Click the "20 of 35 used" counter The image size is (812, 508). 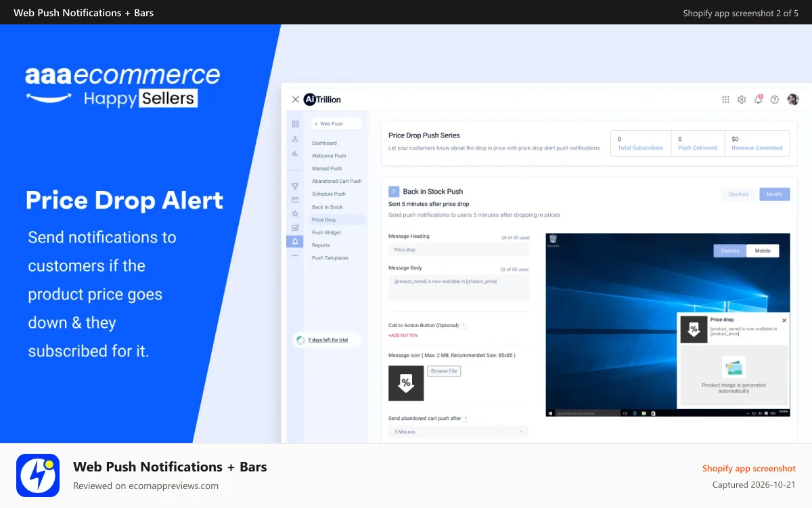point(516,238)
